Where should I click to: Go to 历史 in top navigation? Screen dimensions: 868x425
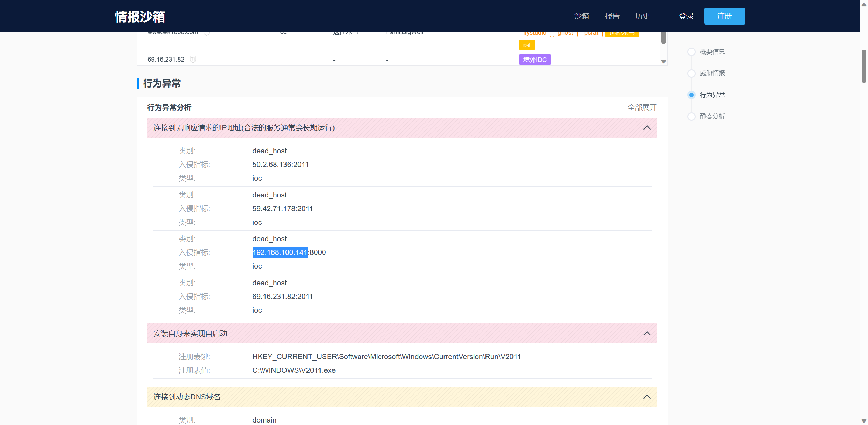pyautogui.click(x=642, y=16)
